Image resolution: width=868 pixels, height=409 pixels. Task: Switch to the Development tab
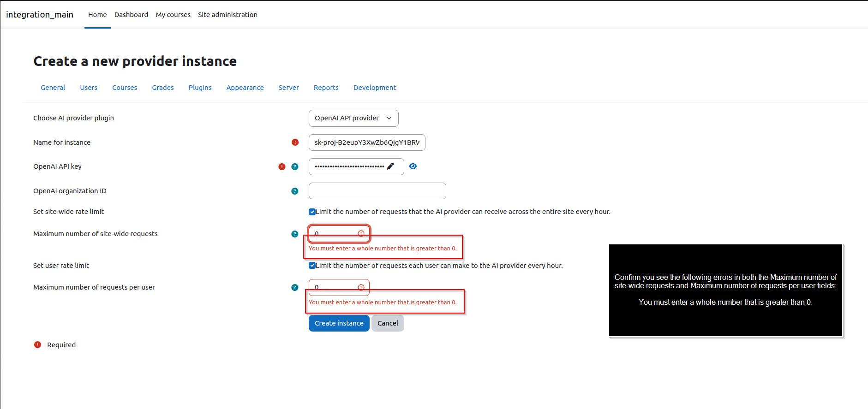click(375, 88)
